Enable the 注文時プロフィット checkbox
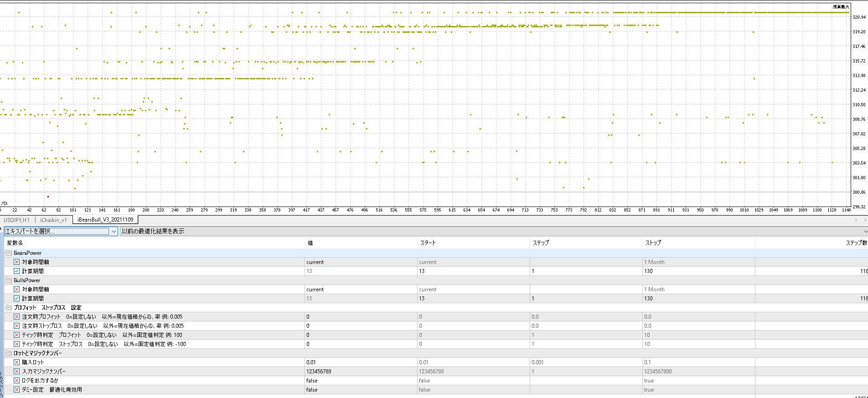The width and height of the screenshot is (868, 398). point(16,317)
